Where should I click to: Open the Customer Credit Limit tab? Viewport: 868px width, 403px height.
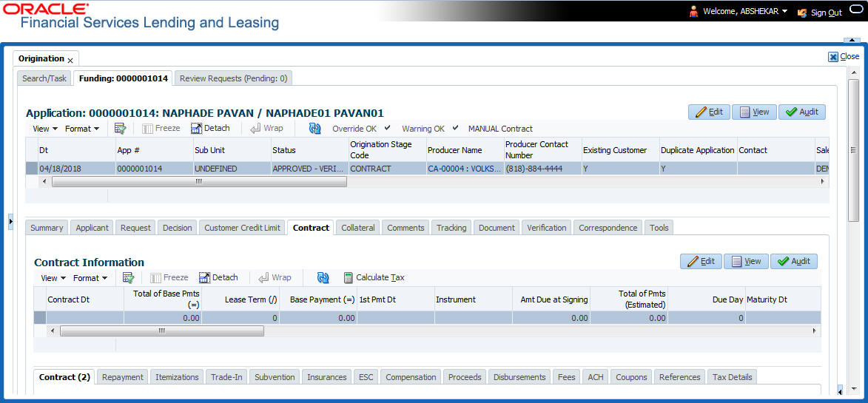(243, 227)
